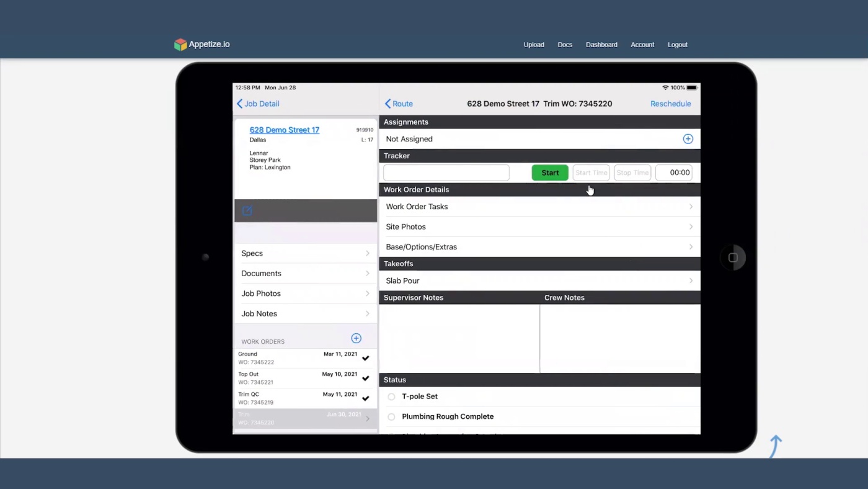
Task: Tap the Ground work order checkmark
Action: coord(366,358)
